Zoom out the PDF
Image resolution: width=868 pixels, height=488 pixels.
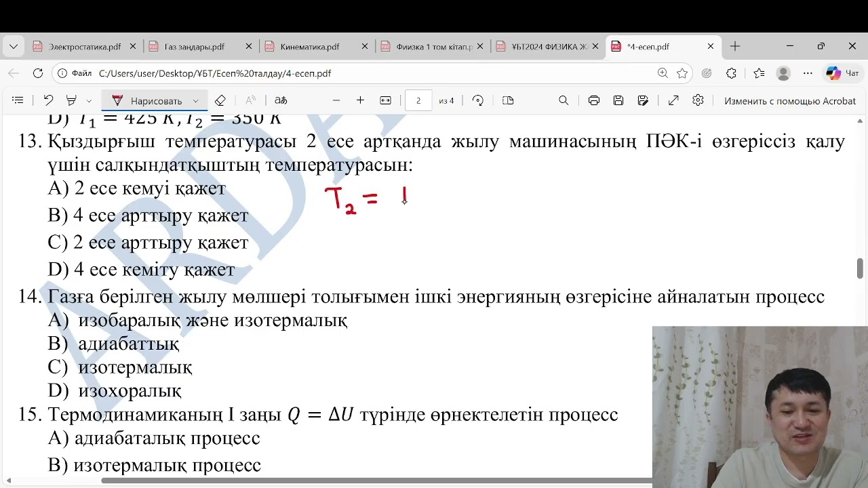tap(336, 100)
